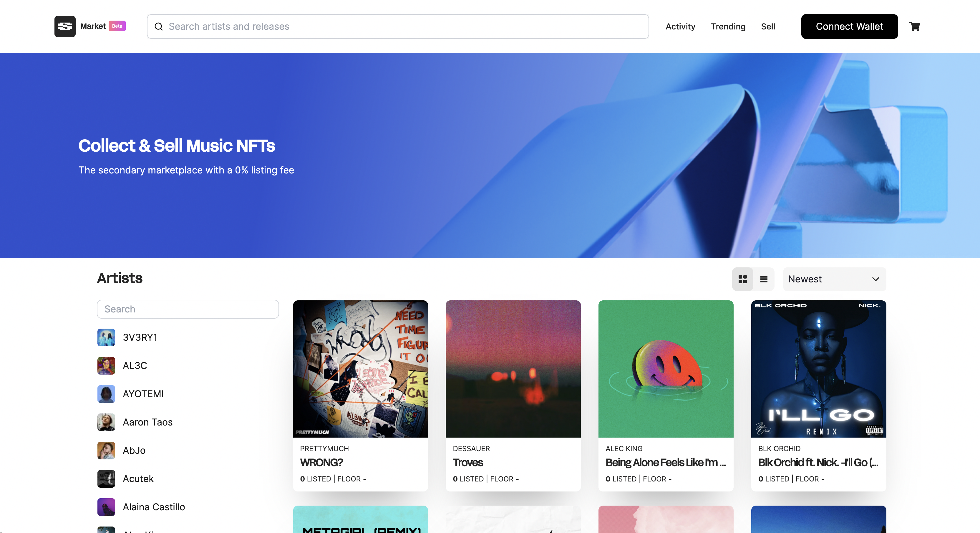This screenshot has height=533, width=980.
Task: Select Aaron Taos avatar icon
Action: (x=106, y=422)
